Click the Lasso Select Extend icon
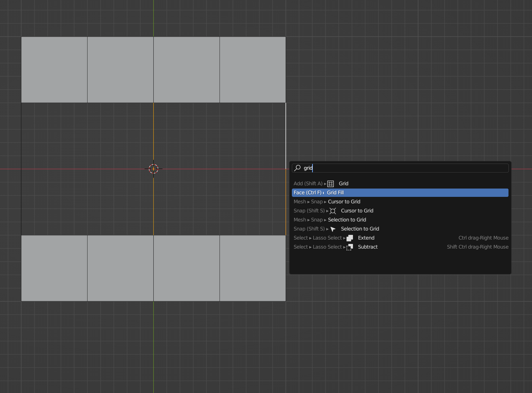Screen dimensions: 532x393 coord(350,238)
